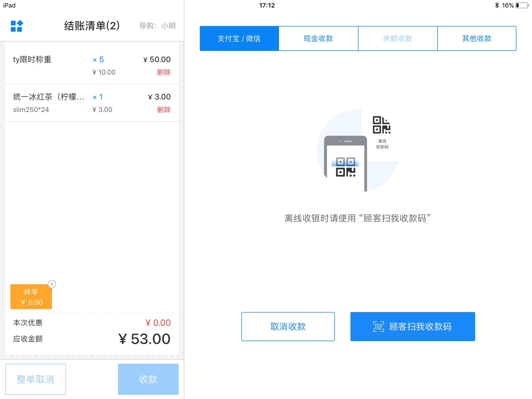
Task: Tap the ¥ 3.00 line total of 统一冰红茶
Action: [x=159, y=97]
